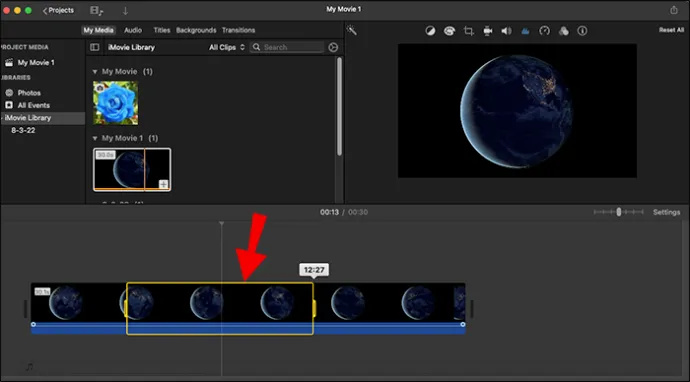Open the All Clips filter dropdown
Viewport: 690px width, 382px height.
[x=227, y=47]
